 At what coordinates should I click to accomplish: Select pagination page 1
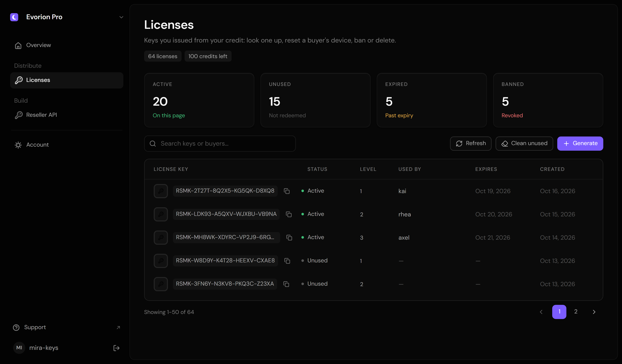pos(559,312)
